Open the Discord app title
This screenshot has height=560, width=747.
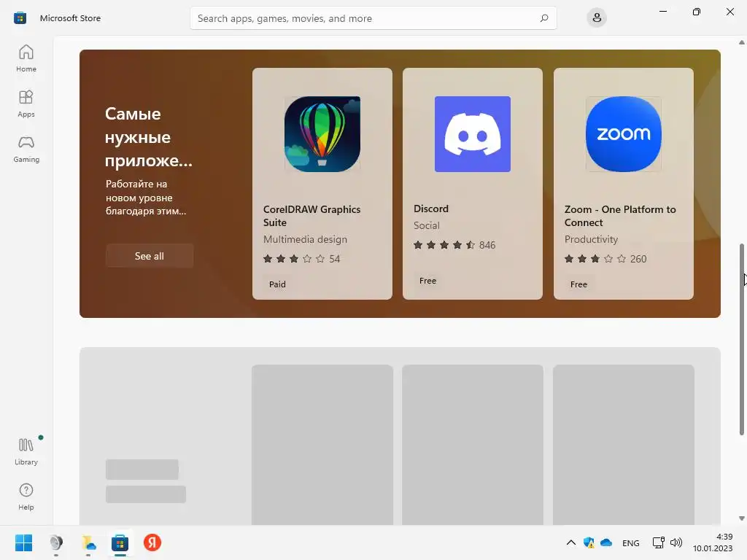point(430,209)
